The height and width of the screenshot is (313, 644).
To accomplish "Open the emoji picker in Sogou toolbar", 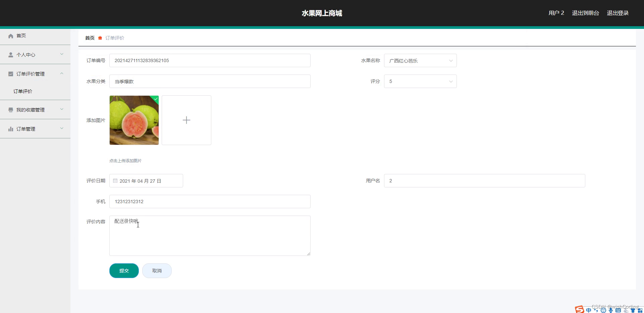I will [x=603, y=310].
